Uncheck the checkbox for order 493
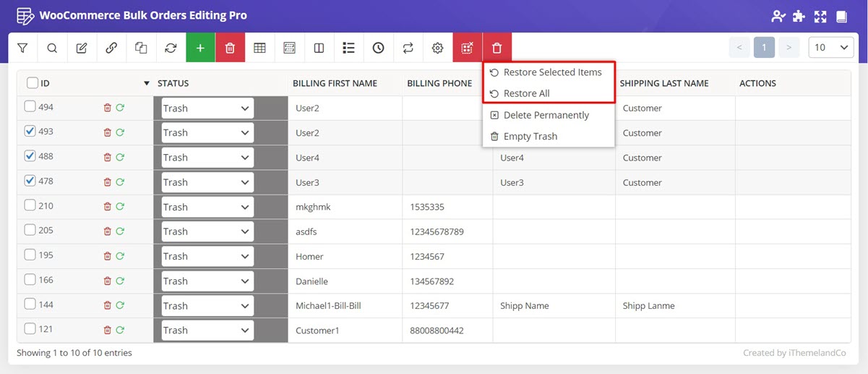This screenshot has height=374, width=868. coord(30,131)
